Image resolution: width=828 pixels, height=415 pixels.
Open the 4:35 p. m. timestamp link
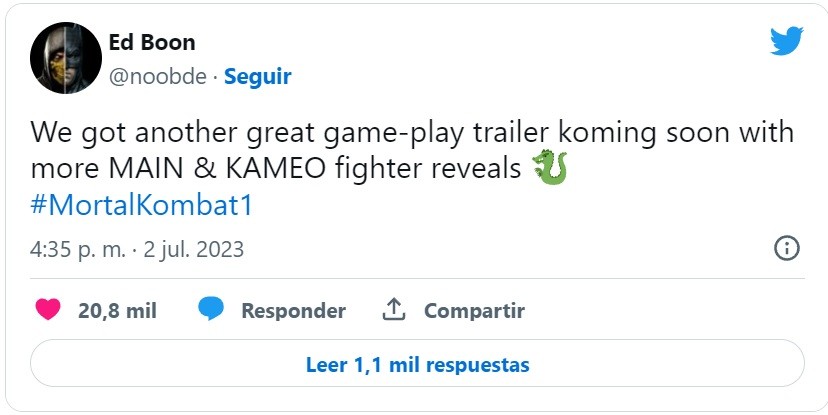pos(78,249)
